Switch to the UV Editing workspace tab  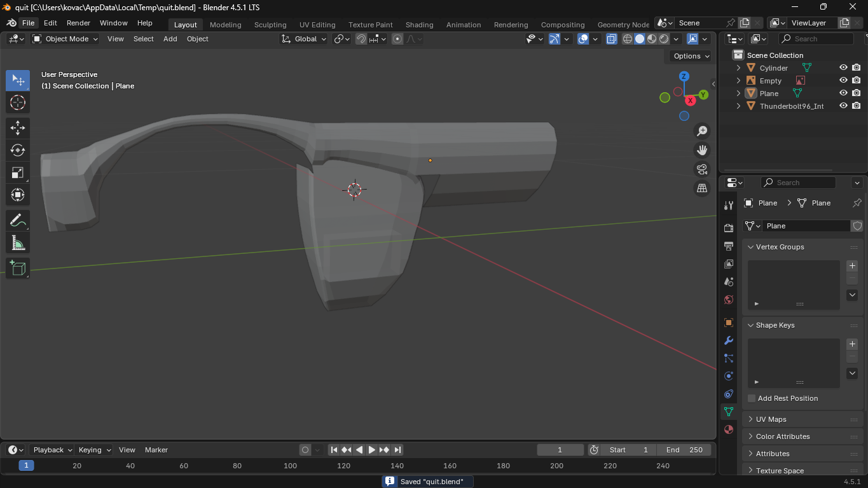coord(317,25)
